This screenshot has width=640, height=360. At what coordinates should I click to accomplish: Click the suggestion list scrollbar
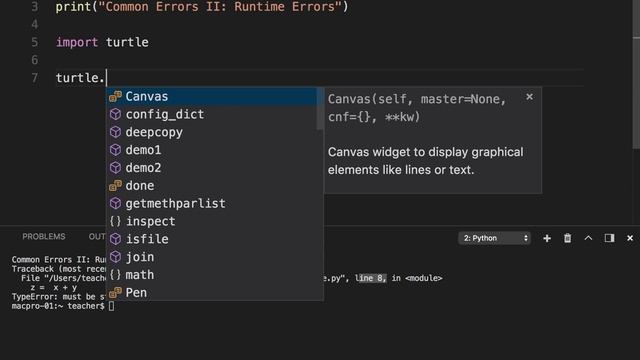(x=320, y=109)
